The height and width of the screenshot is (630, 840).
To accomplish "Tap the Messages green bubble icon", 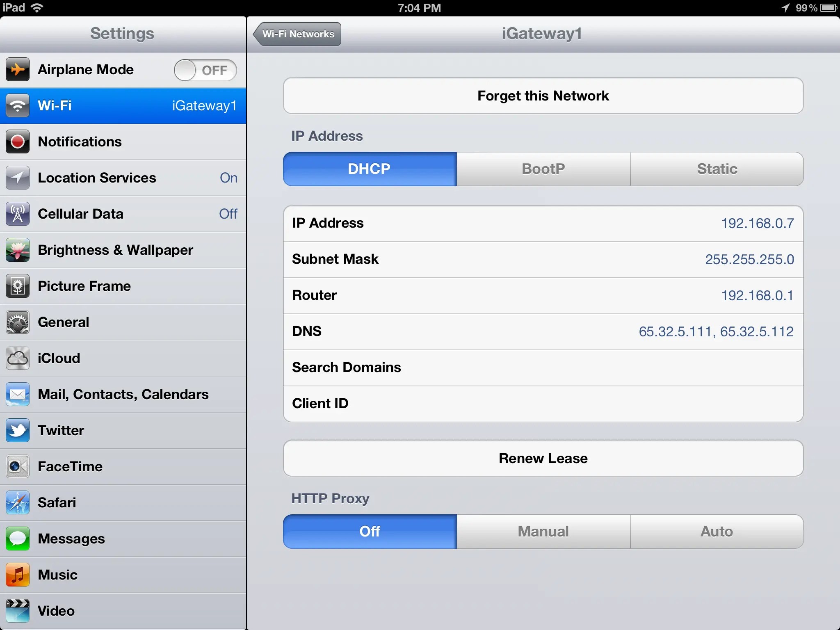I will coord(18,539).
